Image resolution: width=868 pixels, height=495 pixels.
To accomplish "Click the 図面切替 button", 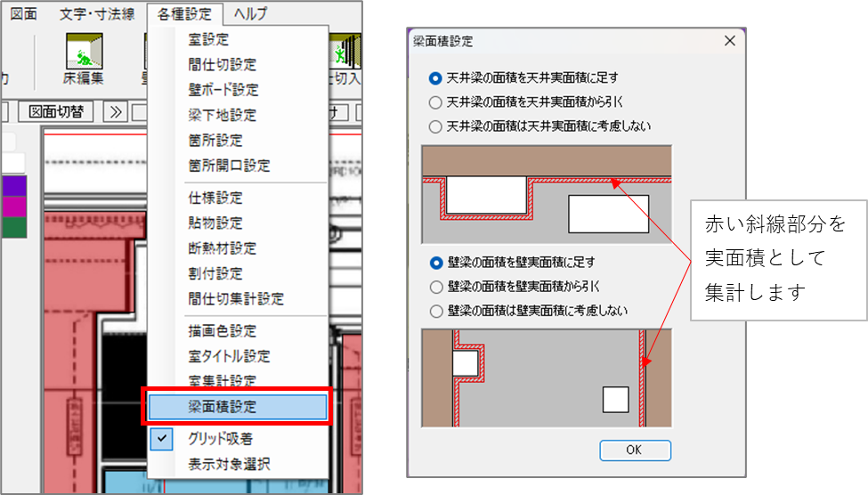I will (x=56, y=112).
